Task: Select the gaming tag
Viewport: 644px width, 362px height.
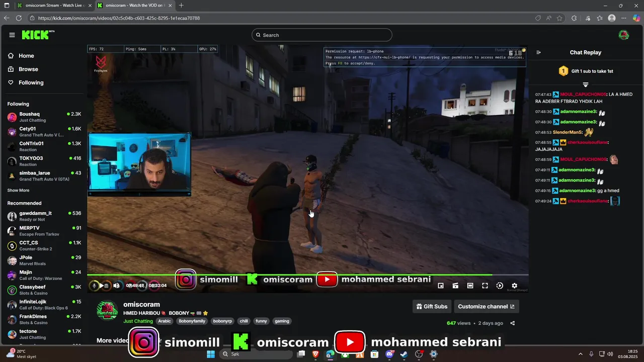Action: tap(282, 321)
